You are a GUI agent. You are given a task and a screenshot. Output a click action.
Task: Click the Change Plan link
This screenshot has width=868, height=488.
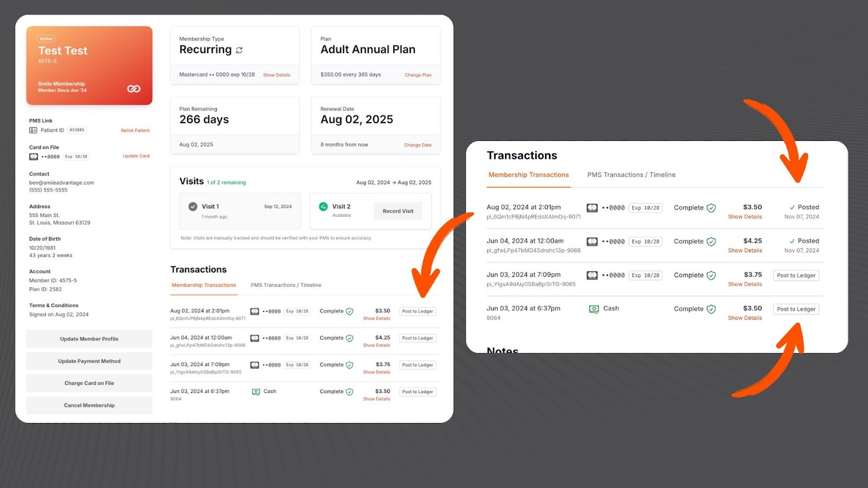[418, 75]
